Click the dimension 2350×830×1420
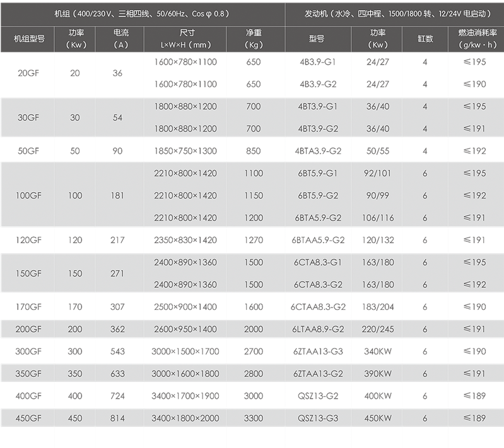 [185, 240]
